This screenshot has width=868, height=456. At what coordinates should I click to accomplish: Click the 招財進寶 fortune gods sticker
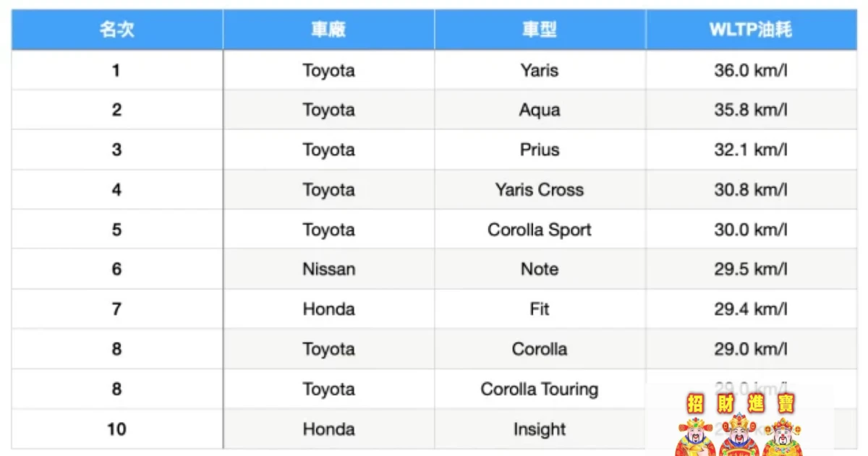(x=739, y=422)
